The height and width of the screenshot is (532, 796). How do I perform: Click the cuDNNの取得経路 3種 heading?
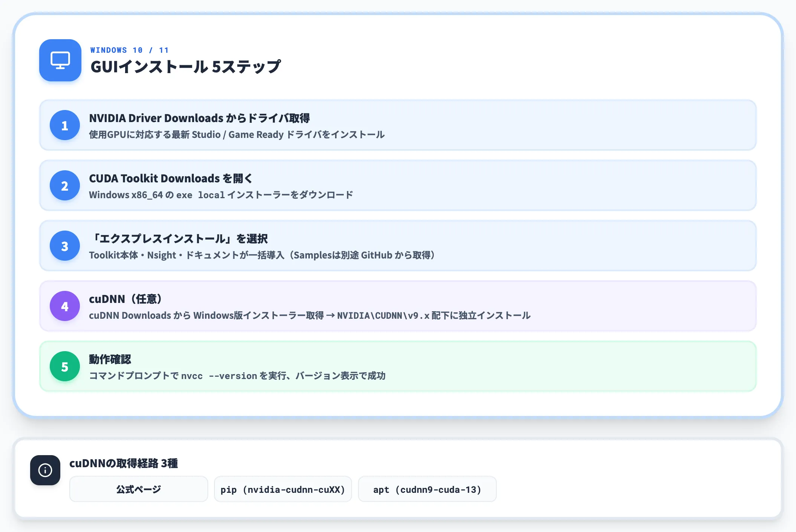click(x=124, y=463)
